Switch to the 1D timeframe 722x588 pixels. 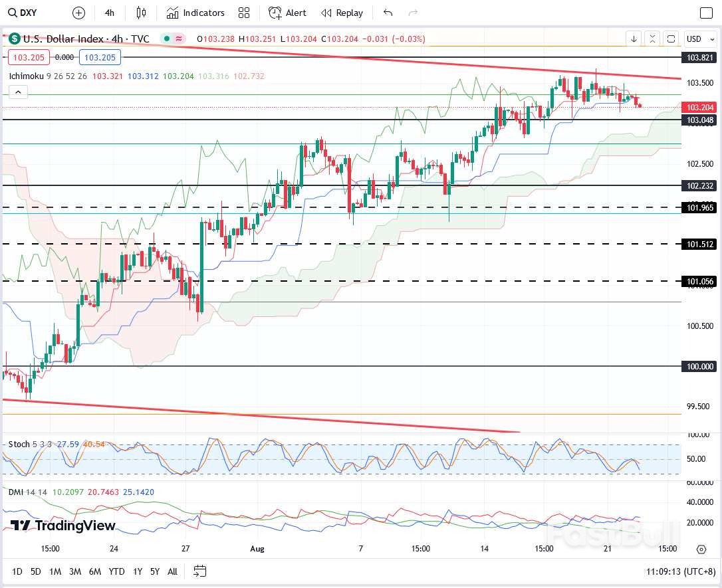[x=17, y=571]
